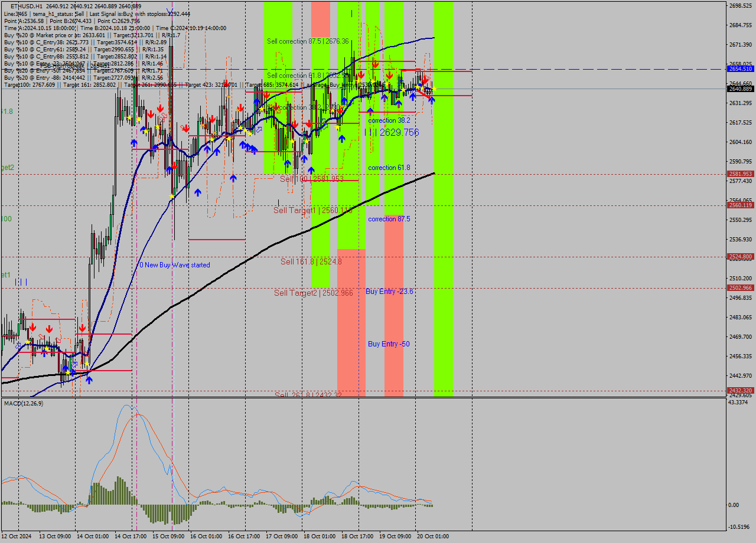Click 2483.065 on the price scale

coord(741,317)
